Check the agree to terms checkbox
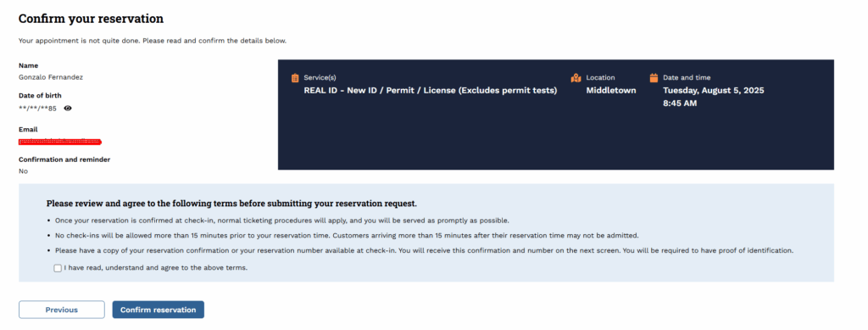868x330 pixels. 58,268
